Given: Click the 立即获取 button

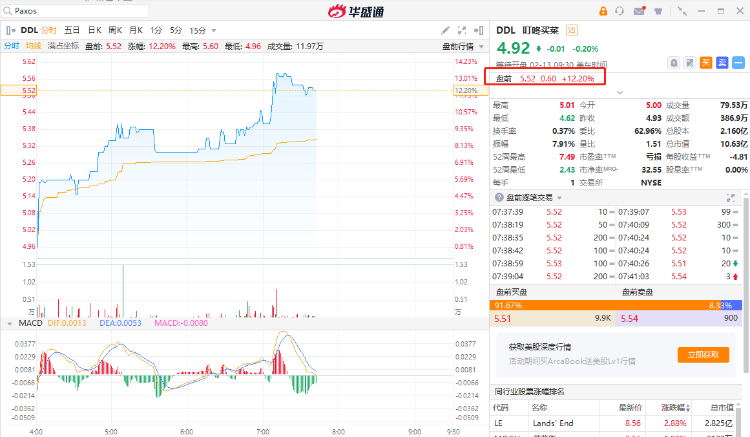Looking at the screenshot, I should click(x=703, y=355).
